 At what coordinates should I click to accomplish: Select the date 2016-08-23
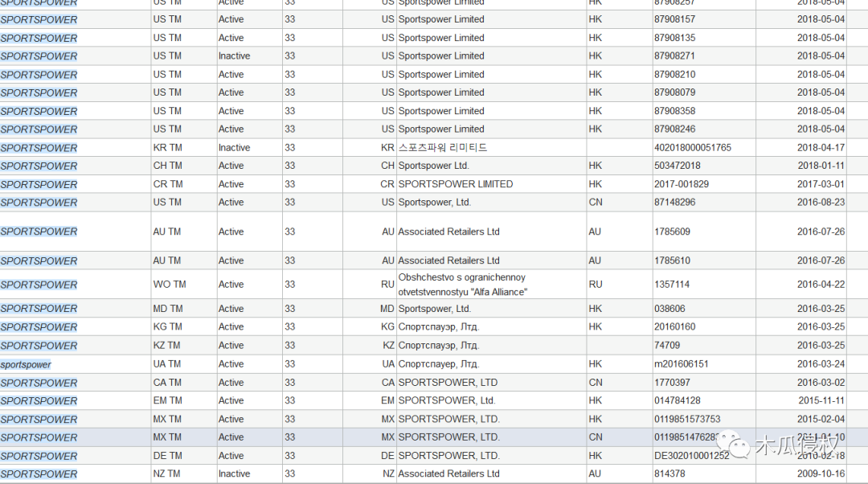tap(821, 202)
